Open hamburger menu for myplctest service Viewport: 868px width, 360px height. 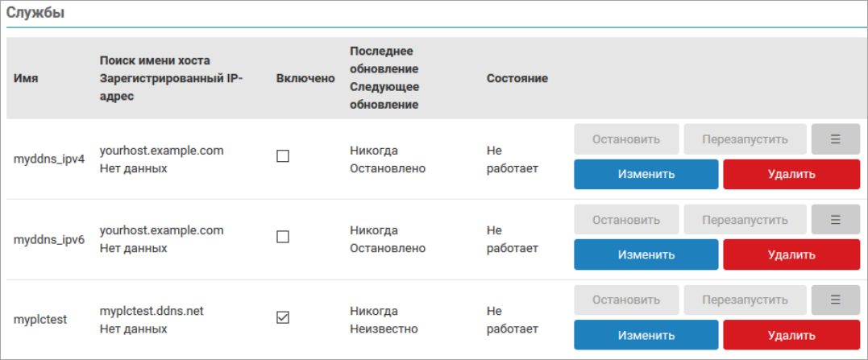pyautogui.click(x=836, y=300)
